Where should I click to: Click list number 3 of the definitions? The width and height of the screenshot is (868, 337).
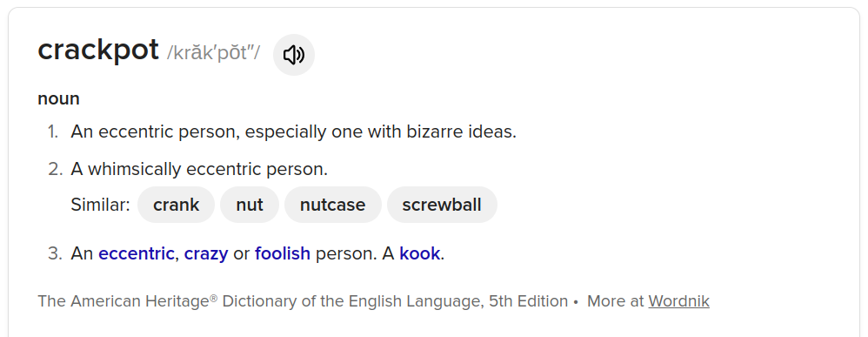[x=55, y=253]
